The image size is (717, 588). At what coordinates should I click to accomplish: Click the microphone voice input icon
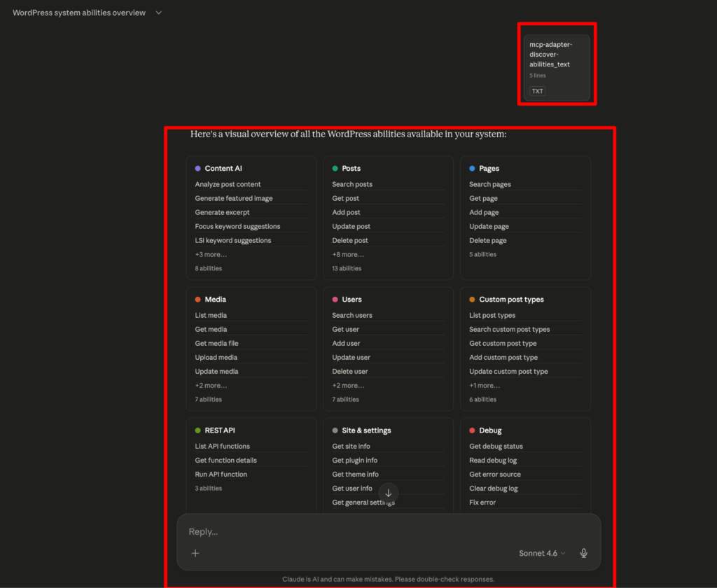coord(584,553)
